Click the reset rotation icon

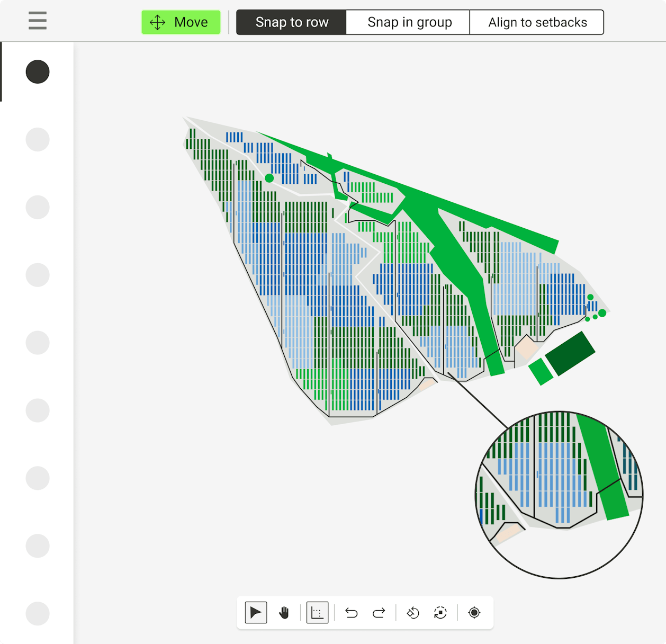[x=440, y=613]
